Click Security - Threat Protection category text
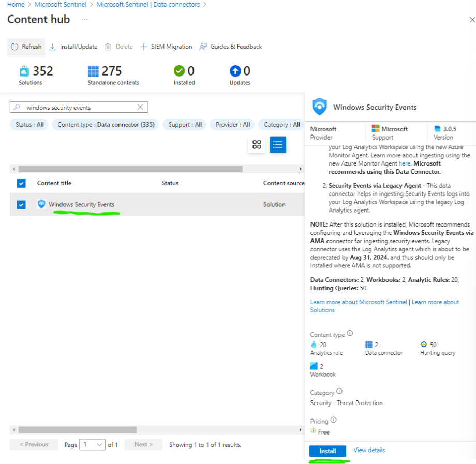The width and height of the screenshot is (476, 464). tap(346, 403)
